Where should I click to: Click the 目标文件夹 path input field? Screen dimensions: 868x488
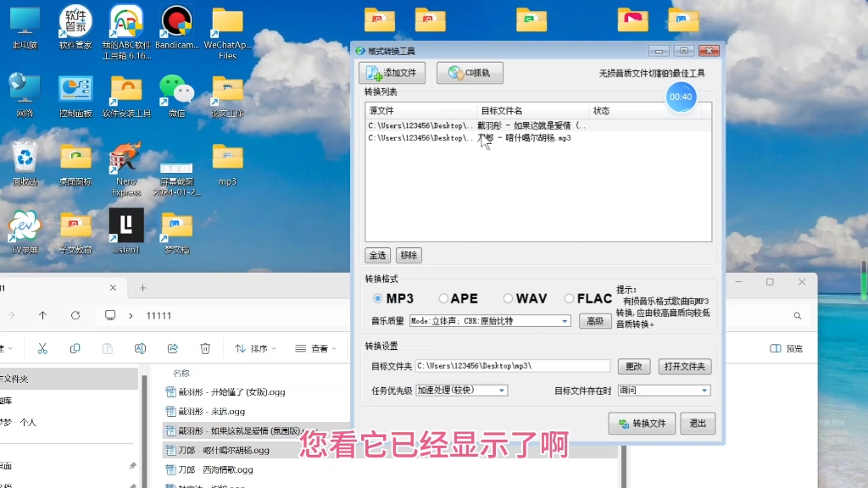[512, 366]
